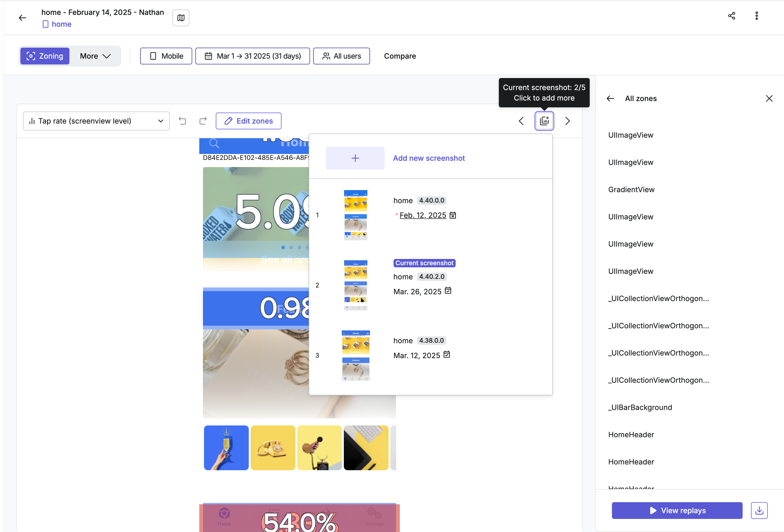
Task: Select the Zoning tab
Action: (x=45, y=56)
